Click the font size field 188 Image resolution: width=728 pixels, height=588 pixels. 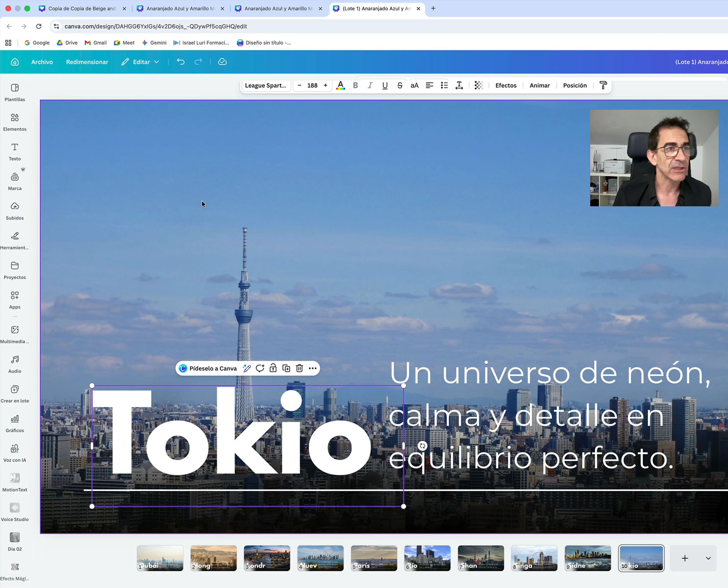312,85
